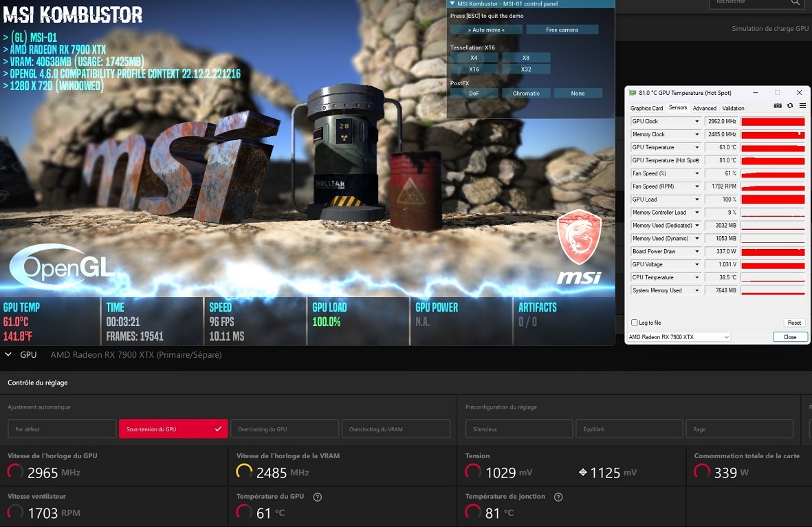This screenshot has height=527, width=812.
Task: Click the Free camera button
Action: click(562, 30)
